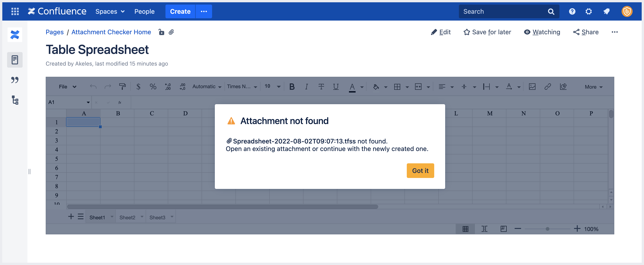Toggle bold formatting
Image resolution: width=644 pixels, height=265 pixels.
coord(292,87)
